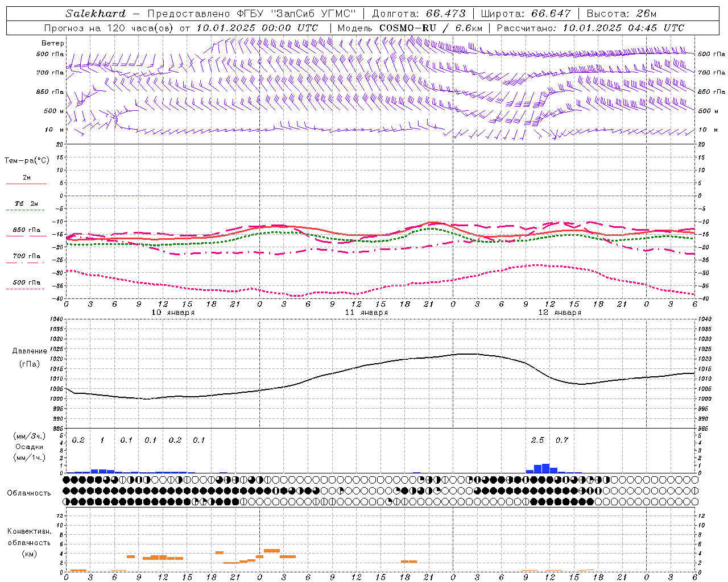Click the latitude value Широта: 66.647
This screenshot has width=728, height=582.
click(x=526, y=14)
